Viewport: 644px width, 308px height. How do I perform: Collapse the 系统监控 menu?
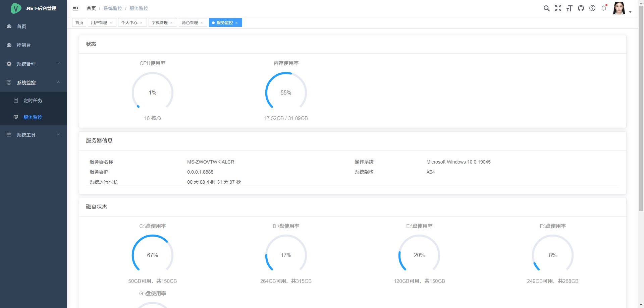pos(34,82)
